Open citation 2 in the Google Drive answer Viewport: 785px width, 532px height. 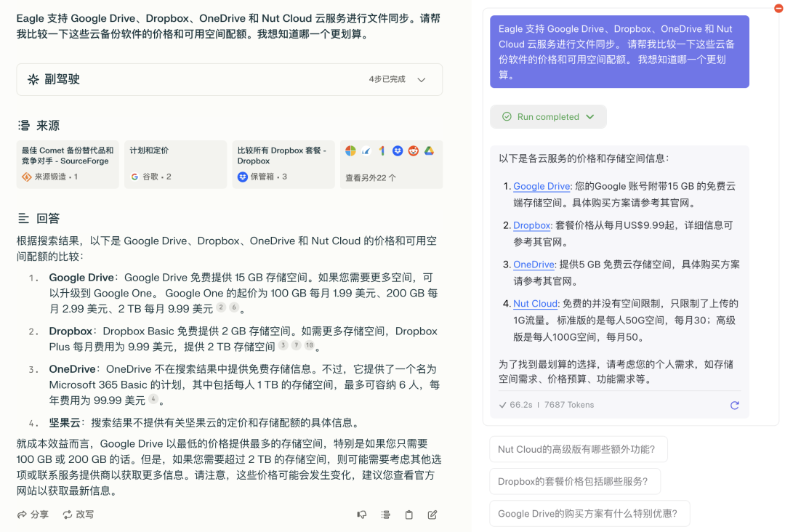(221, 307)
